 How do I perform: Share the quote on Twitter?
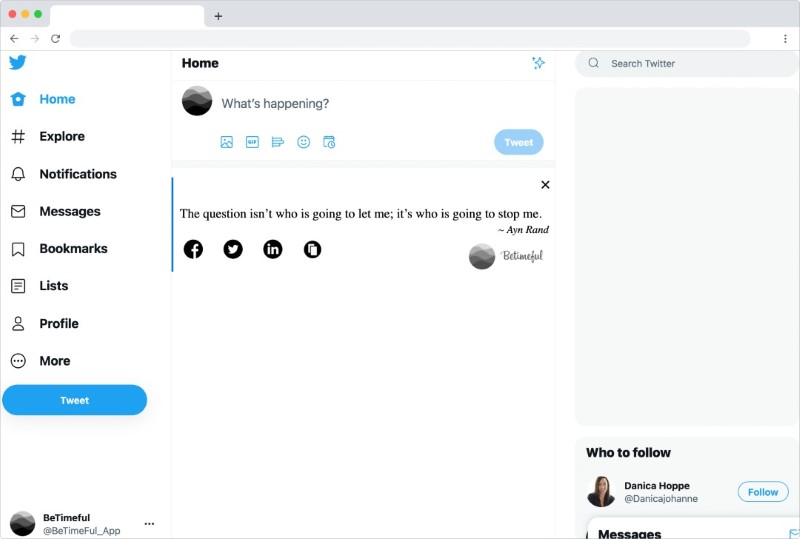click(233, 249)
